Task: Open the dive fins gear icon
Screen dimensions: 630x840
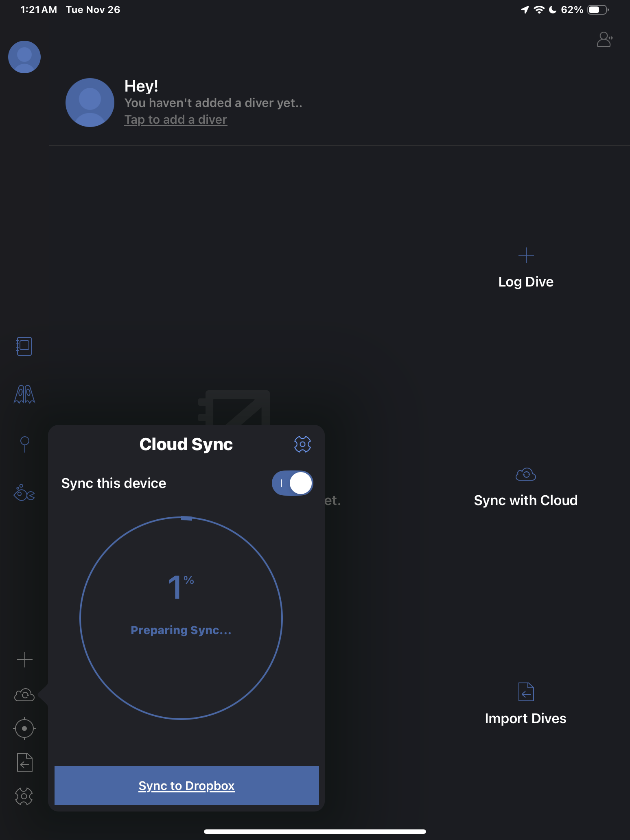Action: [x=24, y=394]
